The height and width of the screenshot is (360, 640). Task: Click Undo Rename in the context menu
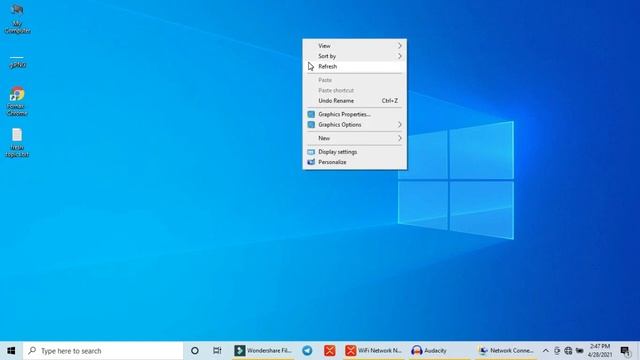click(x=354, y=100)
